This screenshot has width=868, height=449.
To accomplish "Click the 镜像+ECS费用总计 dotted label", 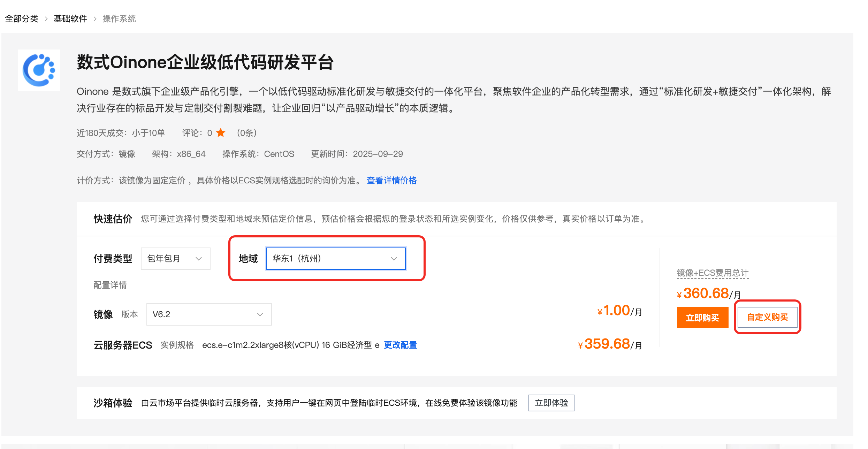I will pyautogui.click(x=713, y=273).
